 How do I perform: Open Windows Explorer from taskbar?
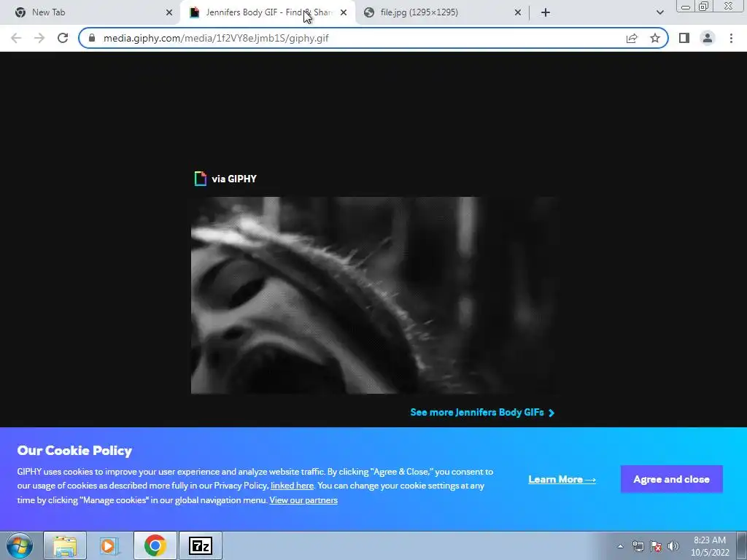pyautogui.click(x=65, y=545)
